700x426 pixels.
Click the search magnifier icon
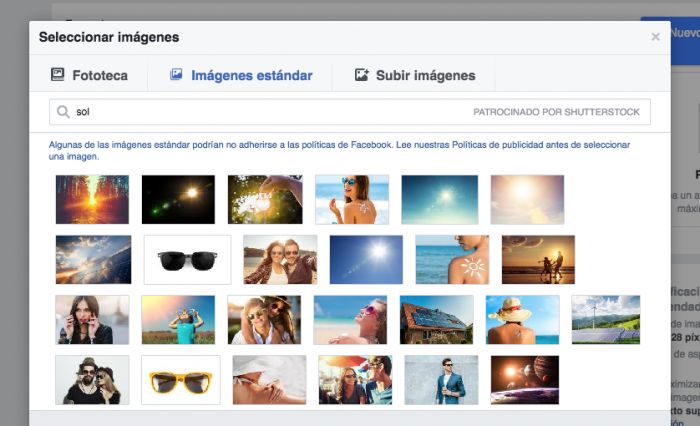tap(63, 112)
